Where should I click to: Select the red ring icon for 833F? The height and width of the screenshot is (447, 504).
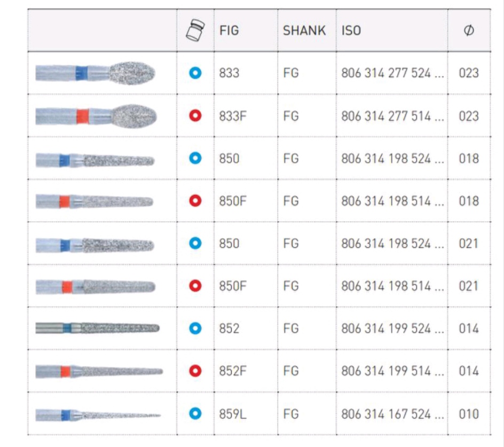pyautogui.click(x=195, y=115)
